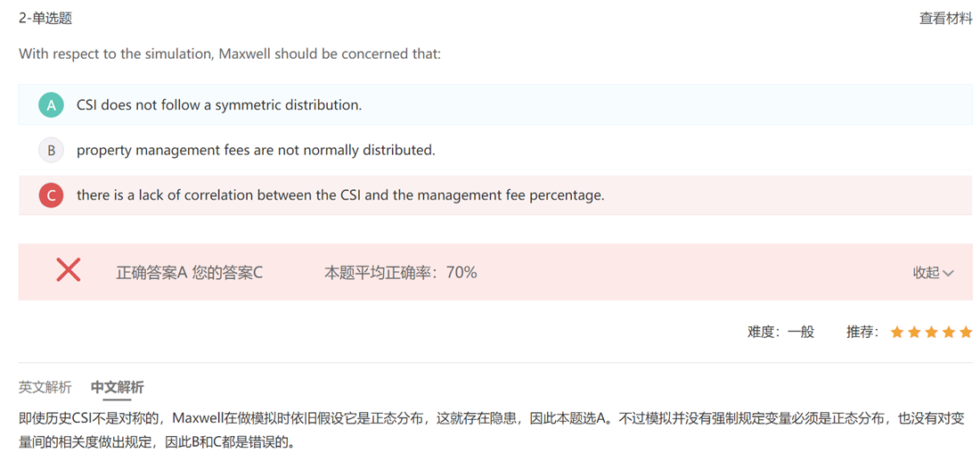Select answer option C circle
This screenshot has width=980, height=453.
click(x=52, y=195)
